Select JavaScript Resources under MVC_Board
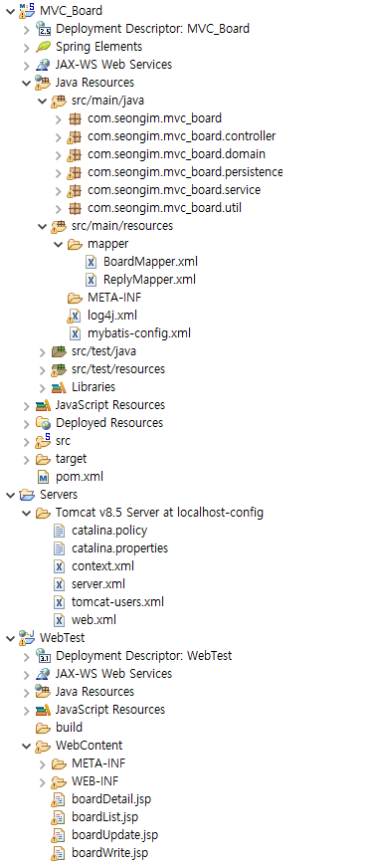This screenshot has width=373, height=868. pos(110,405)
